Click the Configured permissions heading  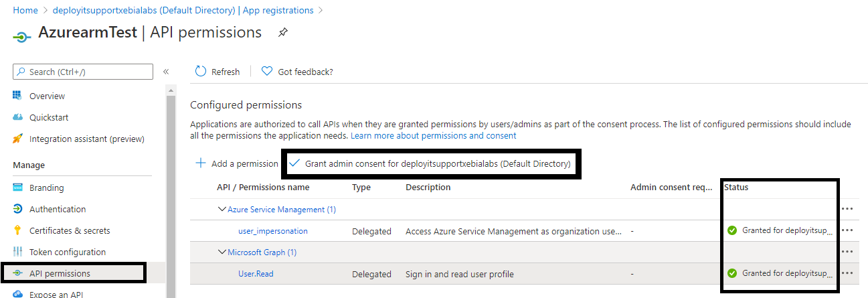click(246, 104)
